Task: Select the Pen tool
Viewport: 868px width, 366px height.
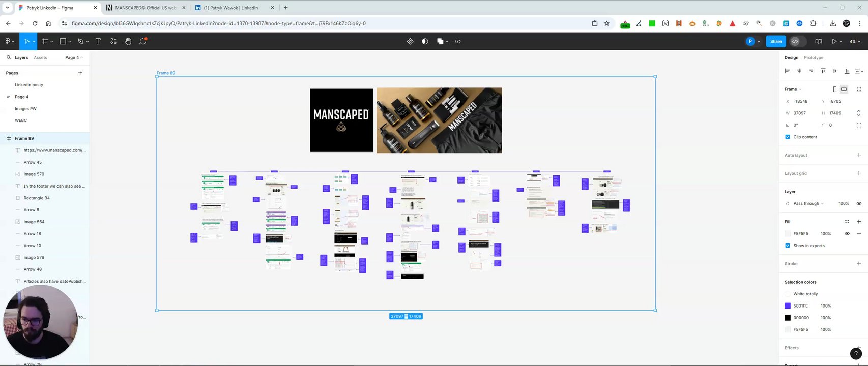Action: [x=80, y=41]
